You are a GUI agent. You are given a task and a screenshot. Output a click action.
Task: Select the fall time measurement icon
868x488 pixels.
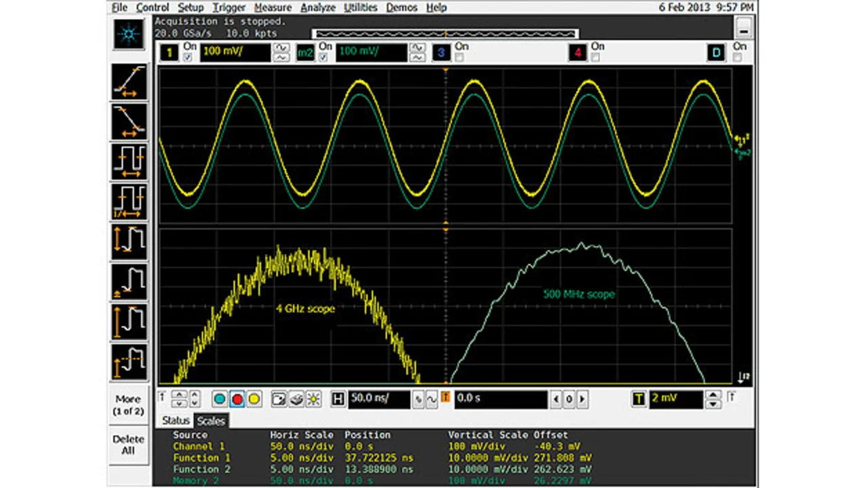[129, 122]
